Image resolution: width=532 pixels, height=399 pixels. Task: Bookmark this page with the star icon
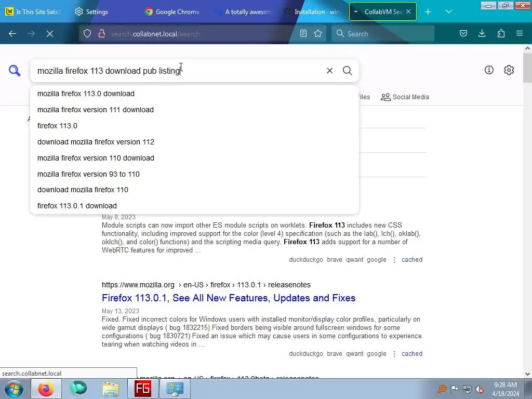(318, 33)
